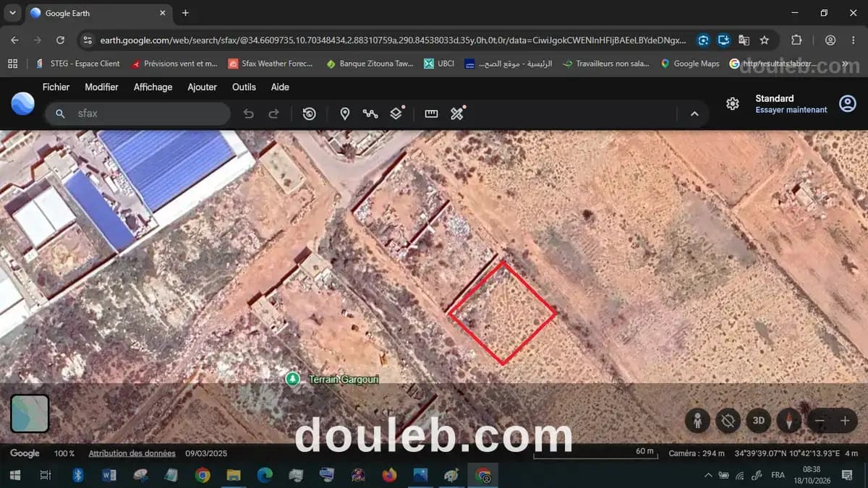The height and width of the screenshot is (488, 868).
Task: Open the Fichier menu
Action: [x=56, y=87]
